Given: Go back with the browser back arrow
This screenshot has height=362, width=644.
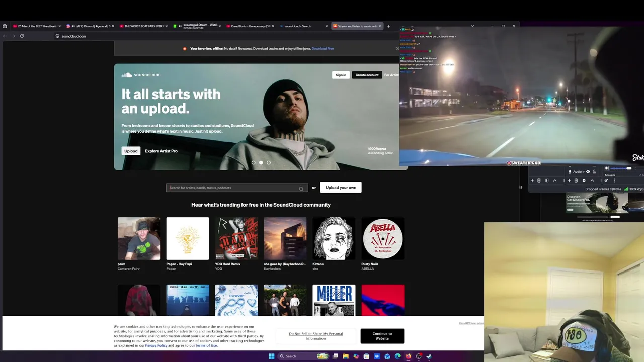Looking at the screenshot, I should [5, 36].
